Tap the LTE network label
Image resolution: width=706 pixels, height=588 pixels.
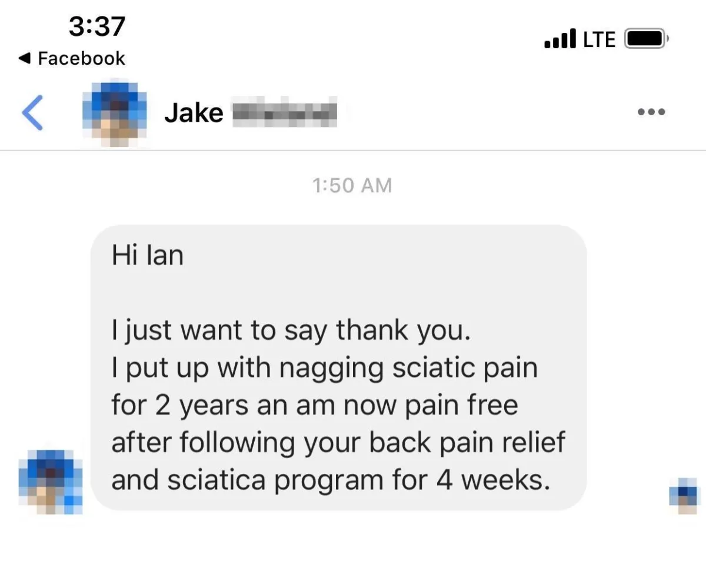click(x=600, y=39)
